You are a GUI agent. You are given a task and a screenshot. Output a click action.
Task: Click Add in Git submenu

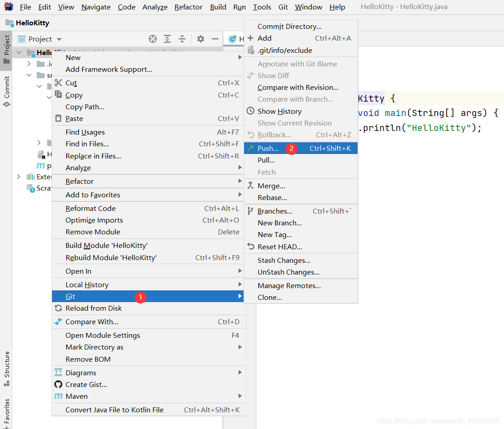pyautogui.click(x=301, y=38)
